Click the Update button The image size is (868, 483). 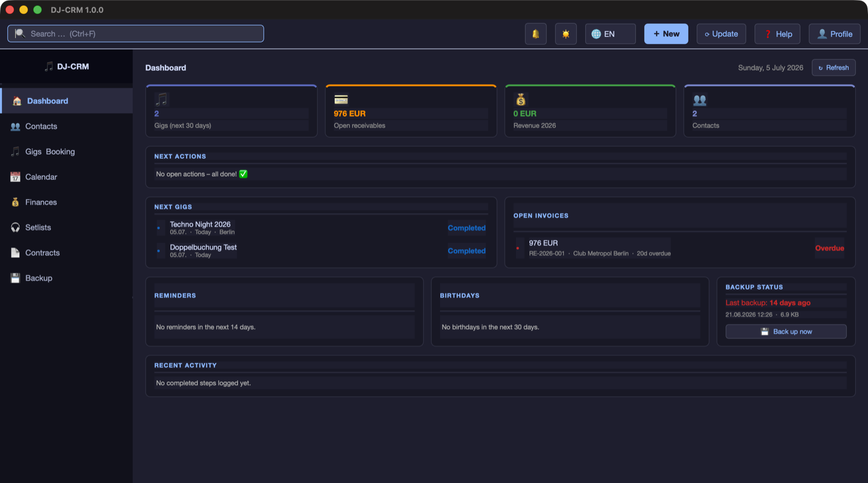point(721,34)
